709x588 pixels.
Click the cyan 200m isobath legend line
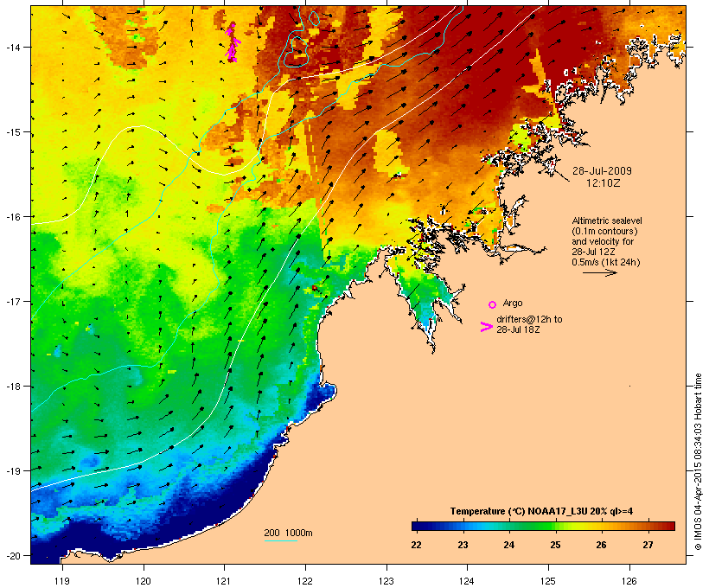coord(281,540)
